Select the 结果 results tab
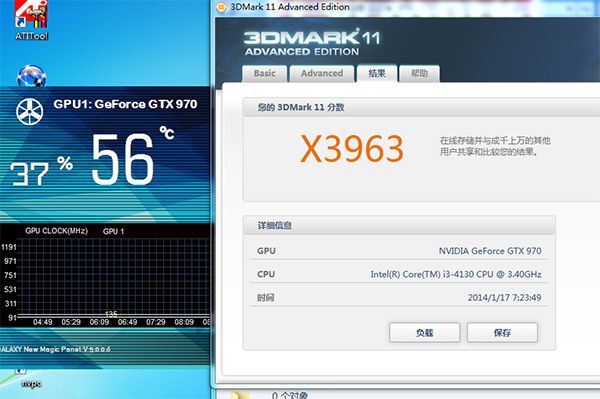 [377, 73]
